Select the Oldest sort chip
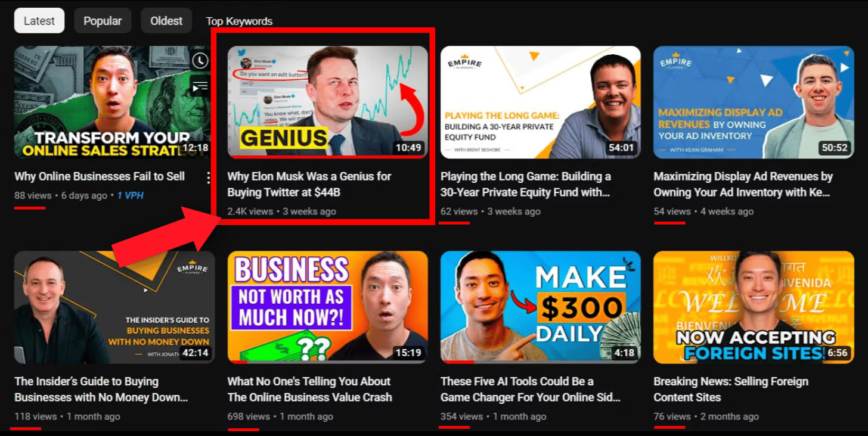The height and width of the screenshot is (436, 868). 166,21
